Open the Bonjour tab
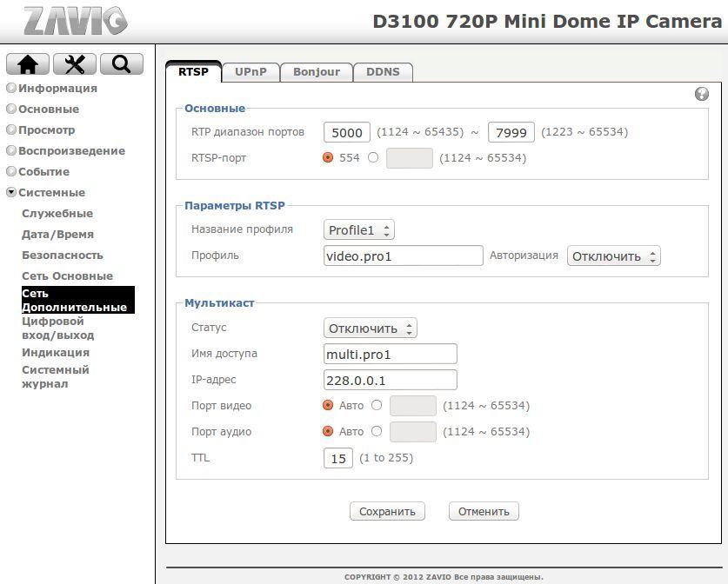The height and width of the screenshot is (584, 728). [317, 72]
